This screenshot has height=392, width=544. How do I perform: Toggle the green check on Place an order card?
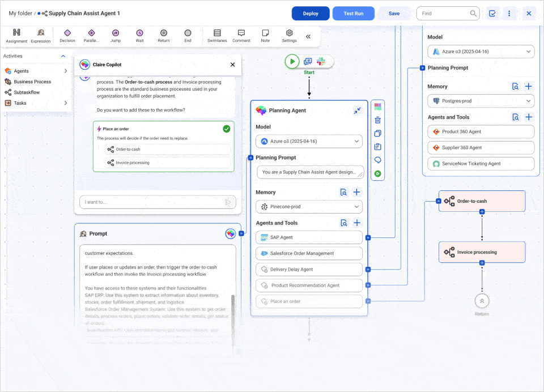pos(227,129)
